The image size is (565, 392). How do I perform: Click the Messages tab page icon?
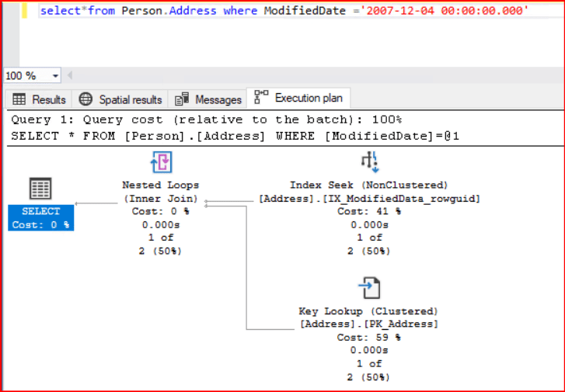(182, 99)
